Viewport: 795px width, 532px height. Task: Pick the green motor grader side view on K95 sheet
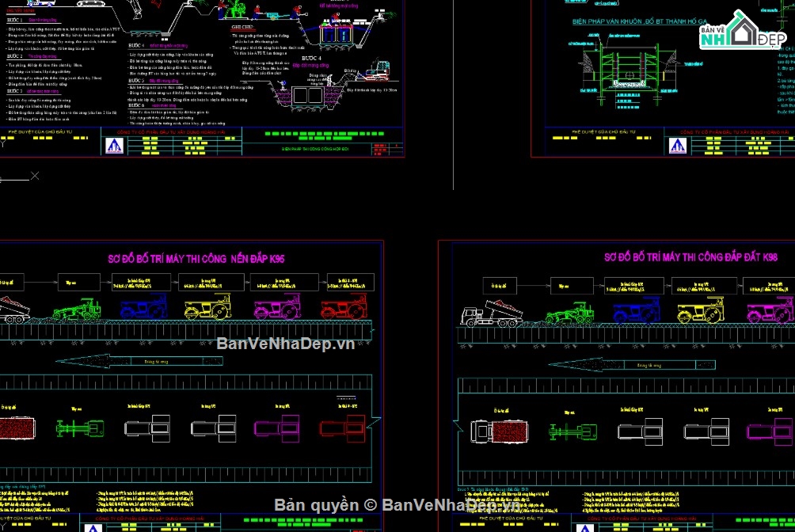coord(77,310)
